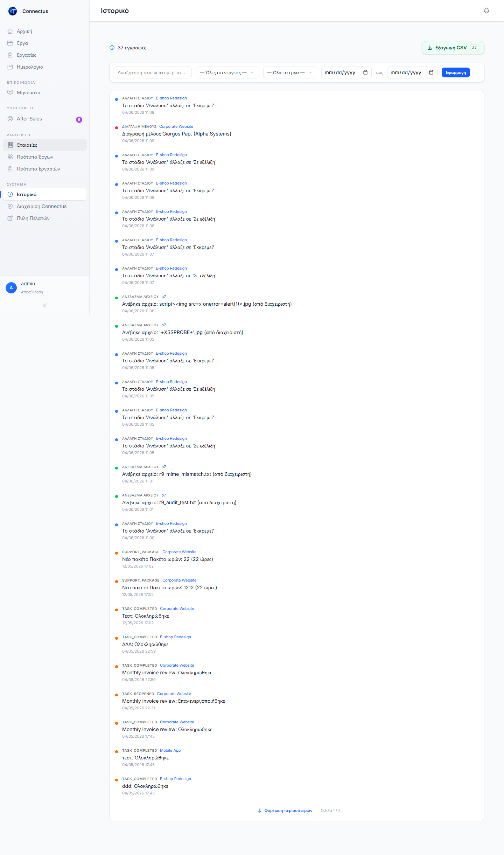Open Corporate Website link in TASK_REOPENED entry

tap(174, 694)
